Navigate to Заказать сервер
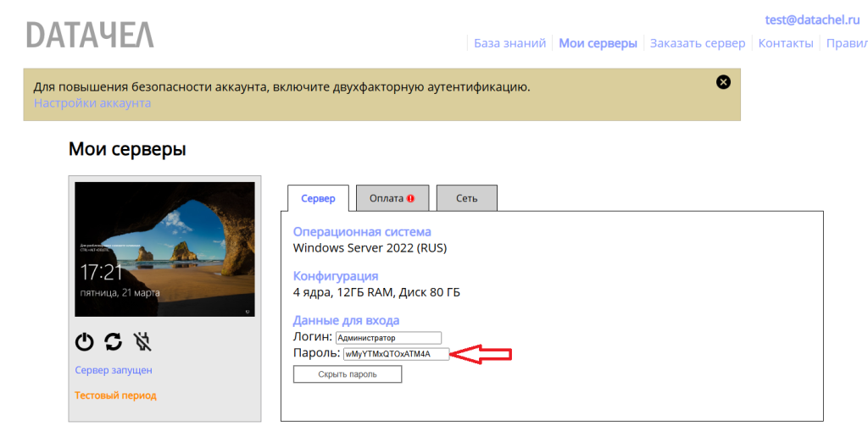The image size is (868, 437). coord(698,43)
